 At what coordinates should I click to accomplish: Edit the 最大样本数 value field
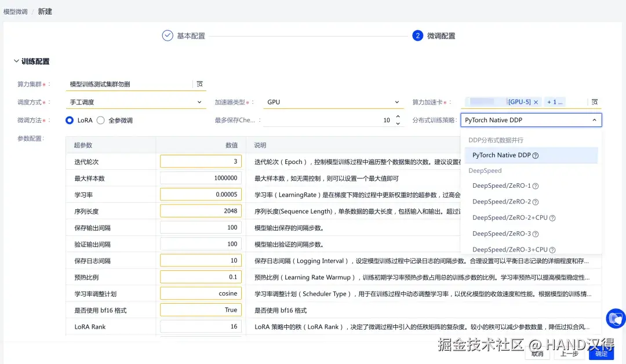pyautogui.click(x=201, y=178)
